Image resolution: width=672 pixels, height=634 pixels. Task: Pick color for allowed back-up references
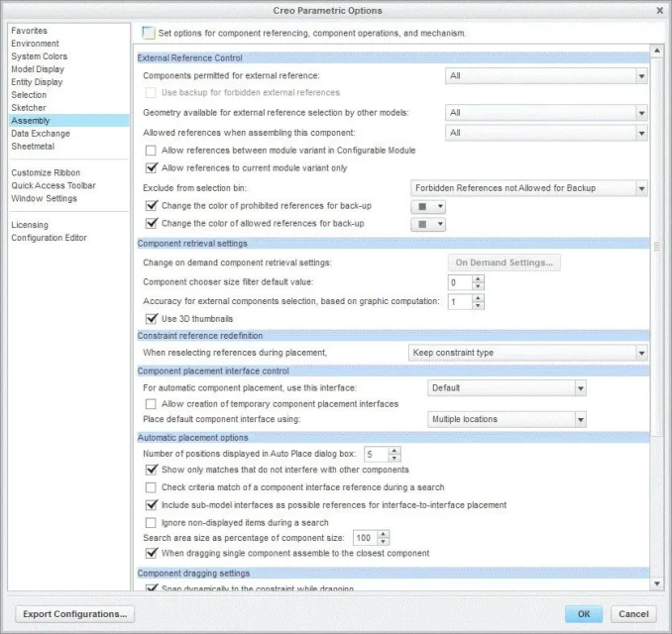428,225
